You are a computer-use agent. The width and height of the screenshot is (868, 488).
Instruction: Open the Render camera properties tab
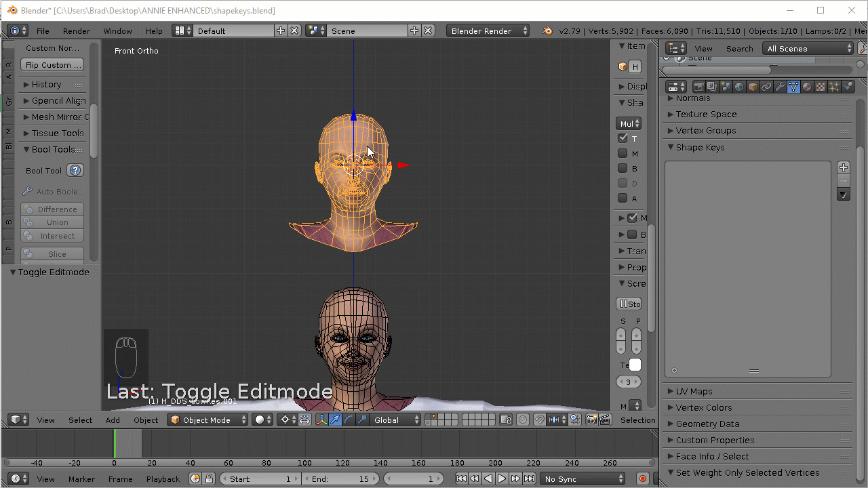[698, 87]
